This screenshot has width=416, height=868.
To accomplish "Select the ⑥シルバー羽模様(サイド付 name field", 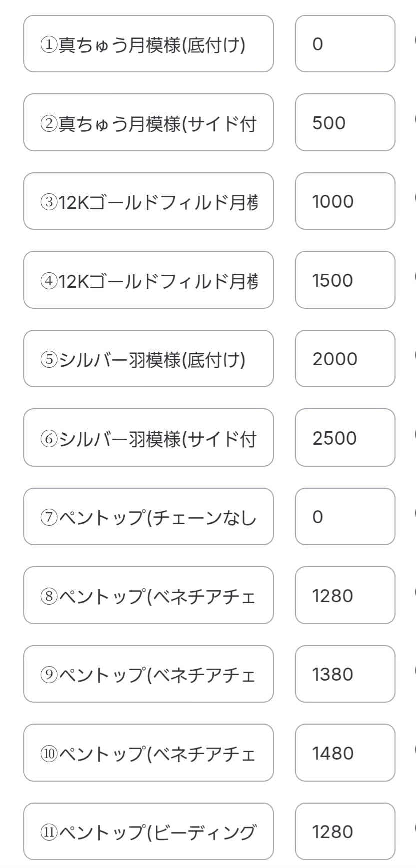I will pos(148,438).
